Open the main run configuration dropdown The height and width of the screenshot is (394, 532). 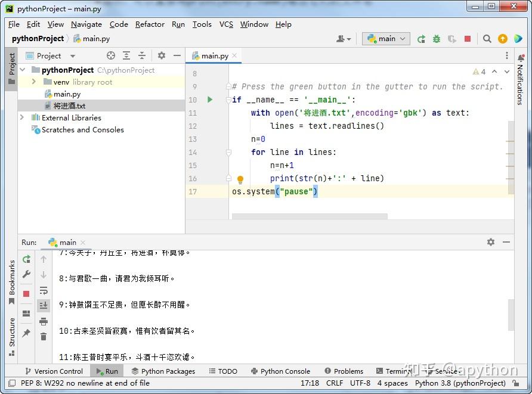[x=386, y=38]
